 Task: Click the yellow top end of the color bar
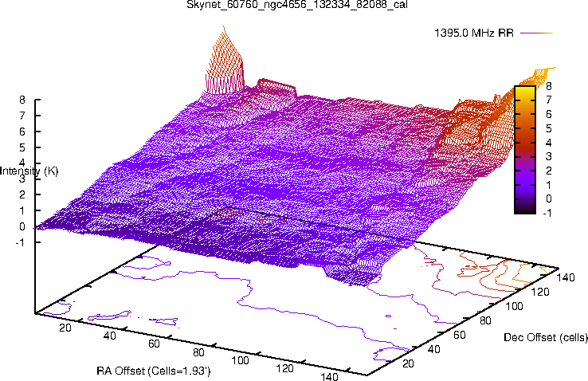tap(525, 90)
